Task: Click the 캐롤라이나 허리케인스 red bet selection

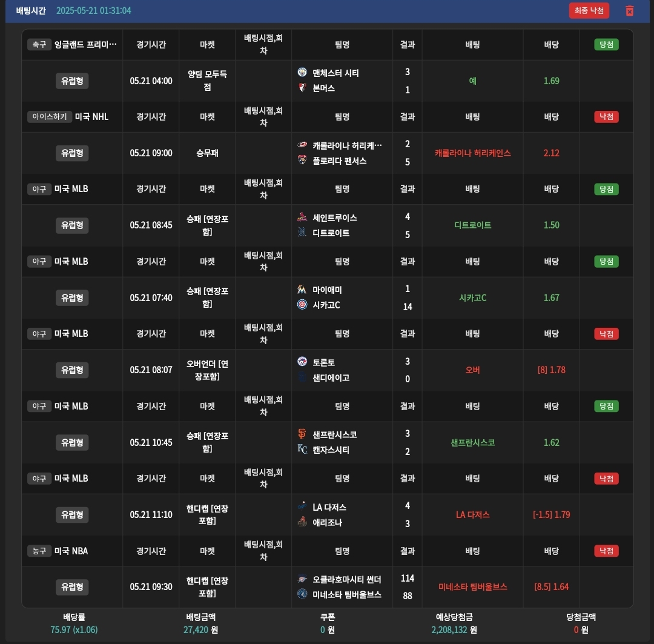Action: (472, 153)
